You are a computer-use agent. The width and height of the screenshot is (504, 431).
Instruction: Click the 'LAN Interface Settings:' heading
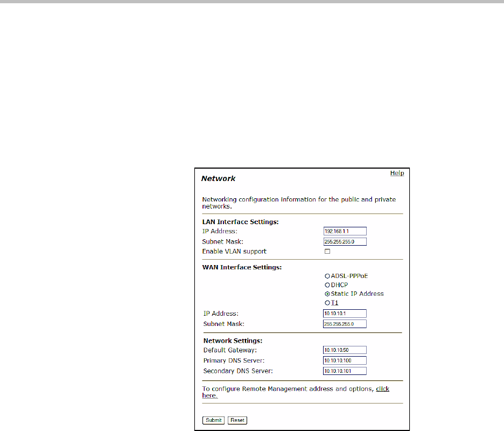coord(241,222)
